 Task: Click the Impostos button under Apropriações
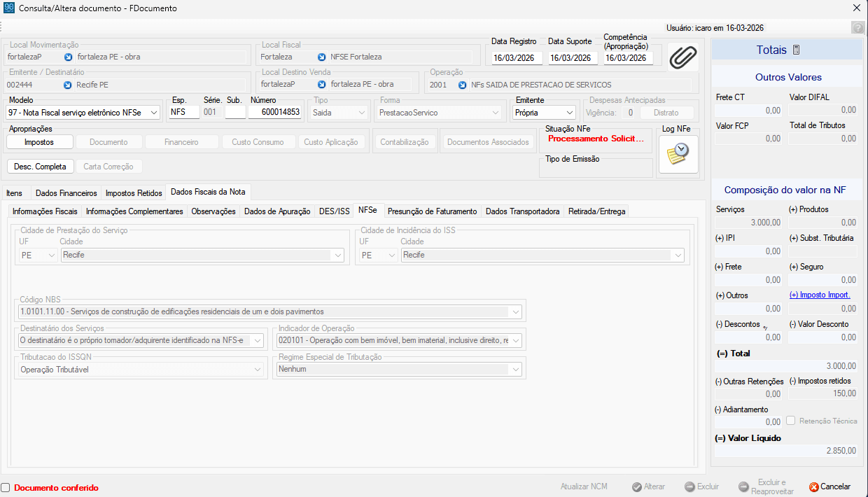click(x=39, y=142)
